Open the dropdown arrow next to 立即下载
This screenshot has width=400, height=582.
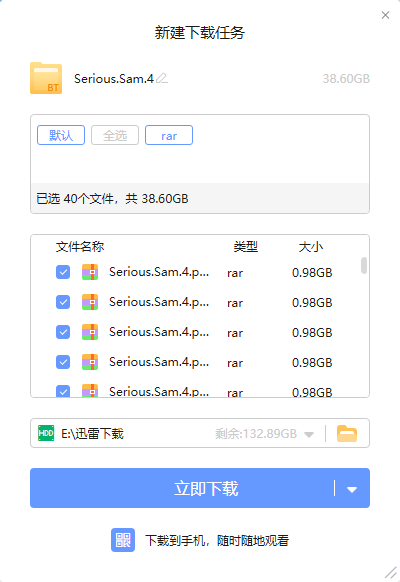(352, 490)
